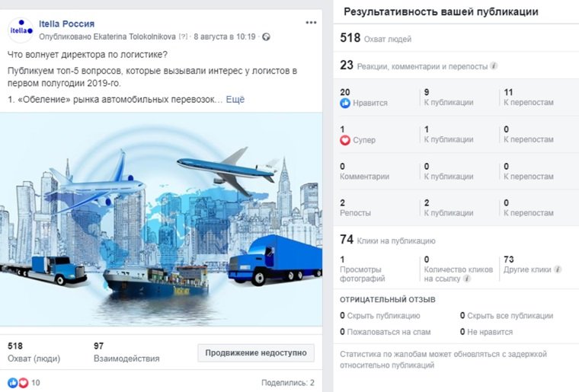
Task: Click info icon beside Реакции, комментарии и перепосты
Action: (x=494, y=66)
